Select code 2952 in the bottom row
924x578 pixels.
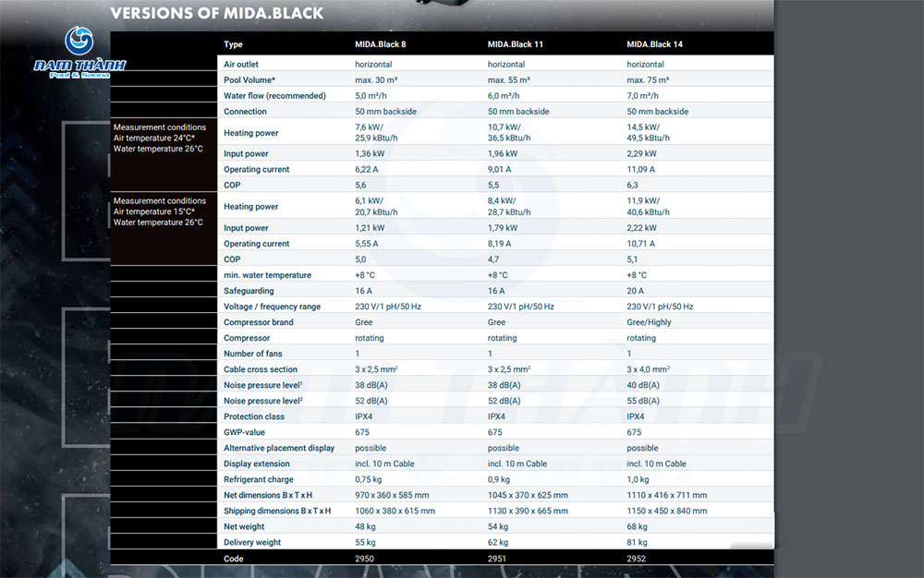637,559
